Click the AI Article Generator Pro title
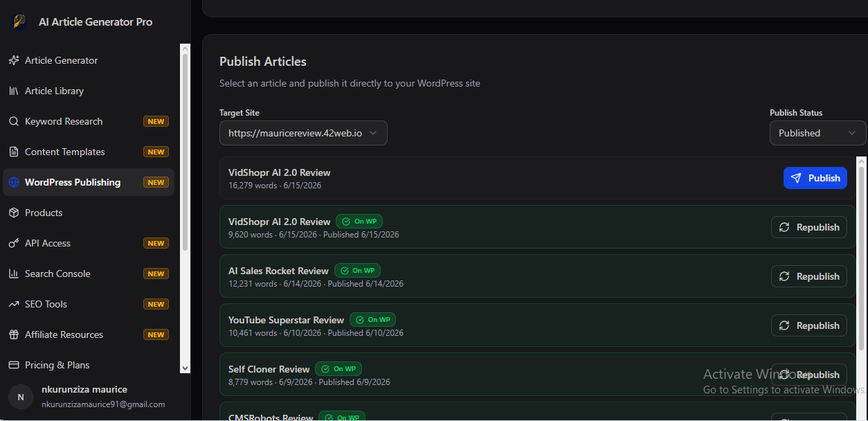 click(96, 22)
